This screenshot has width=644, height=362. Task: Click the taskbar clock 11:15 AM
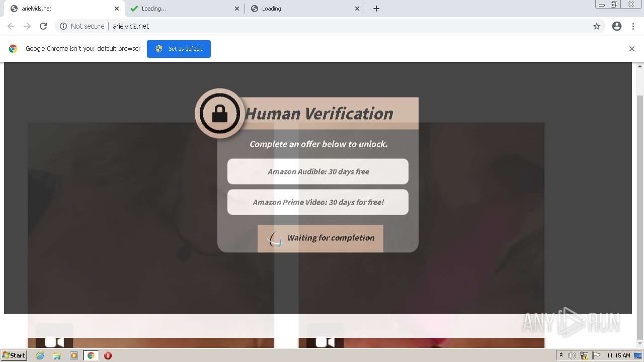(x=618, y=355)
